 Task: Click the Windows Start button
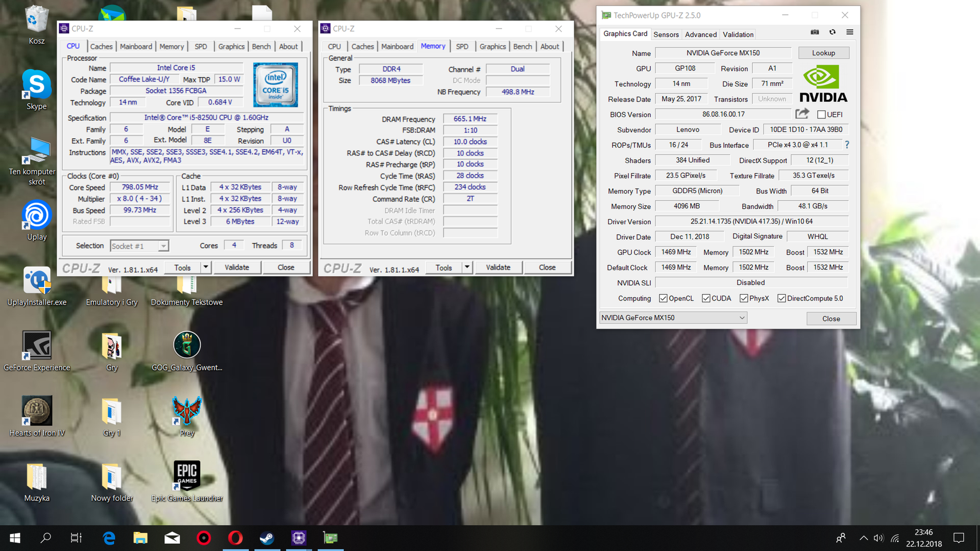[15, 538]
